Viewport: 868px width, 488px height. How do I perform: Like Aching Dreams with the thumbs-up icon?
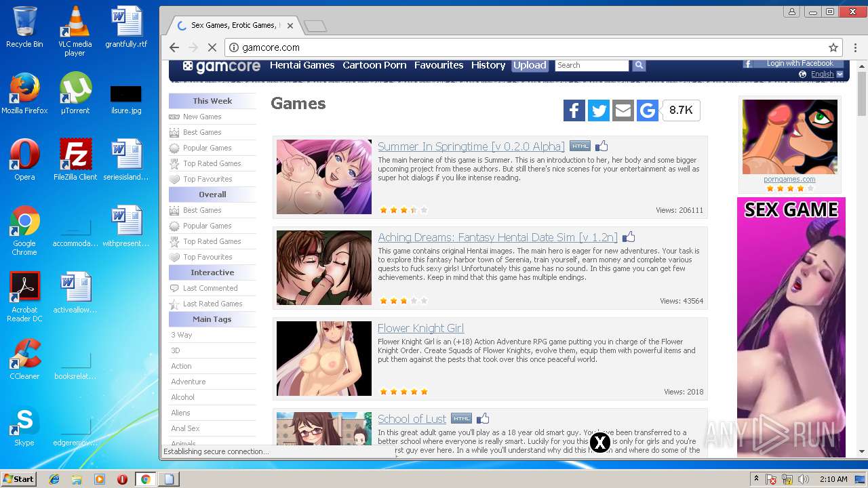629,237
